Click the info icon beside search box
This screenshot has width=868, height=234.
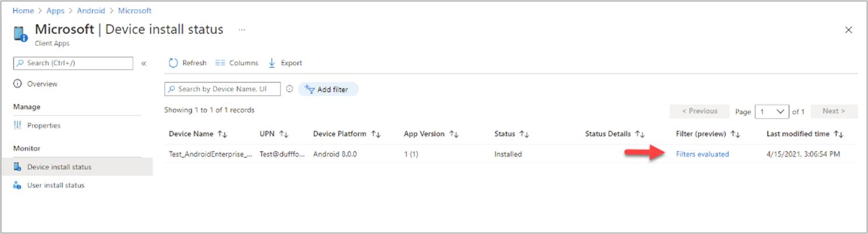pyautogui.click(x=290, y=89)
